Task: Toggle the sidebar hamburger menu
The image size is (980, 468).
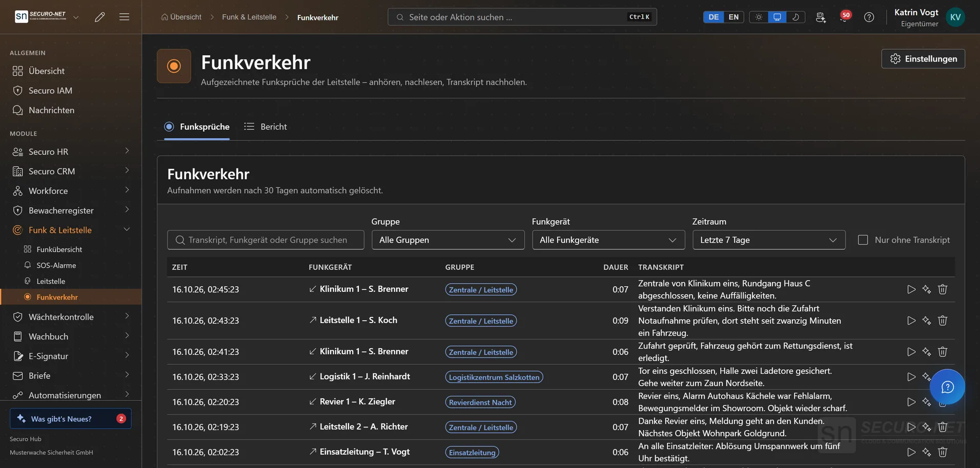Action: pyautogui.click(x=124, y=17)
